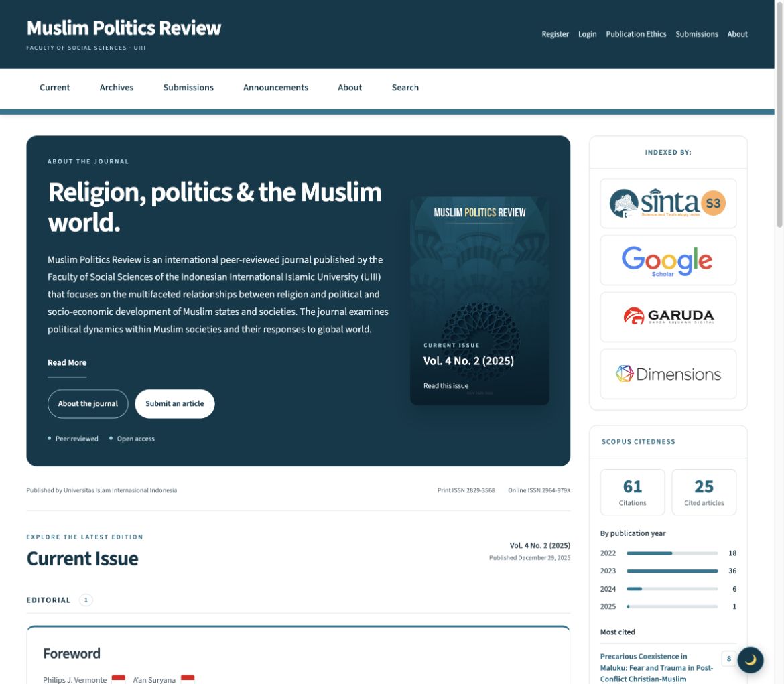Image resolution: width=784 pixels, height=684 pixels.
Task: Open the Vol. 4 No. 2 (2025) cover
Action: click(480, 301)
